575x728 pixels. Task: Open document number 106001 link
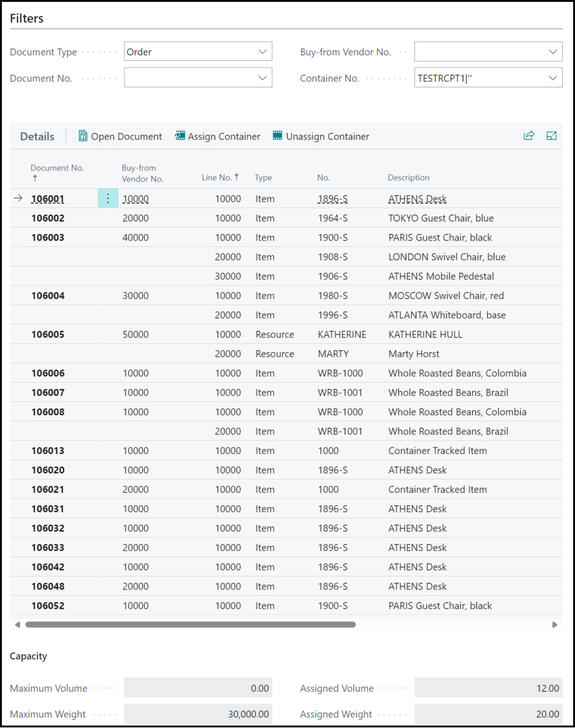48,199
